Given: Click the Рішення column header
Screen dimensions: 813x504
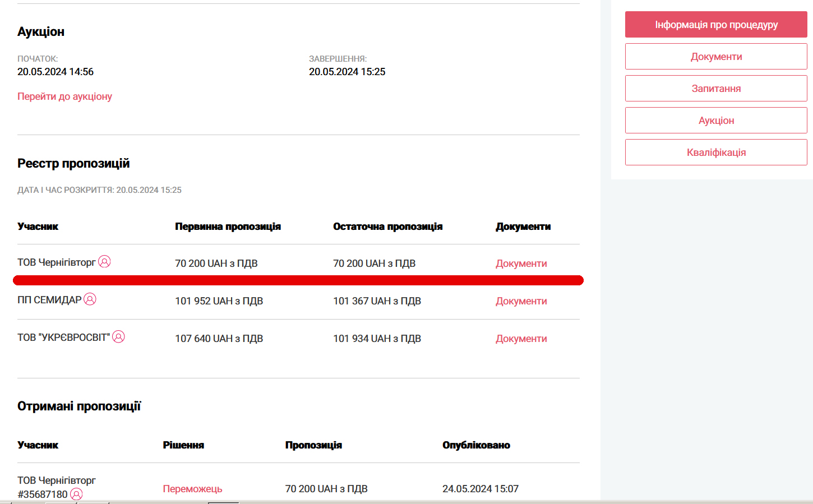Looking at the screenshot, I should tap(183, 445).
